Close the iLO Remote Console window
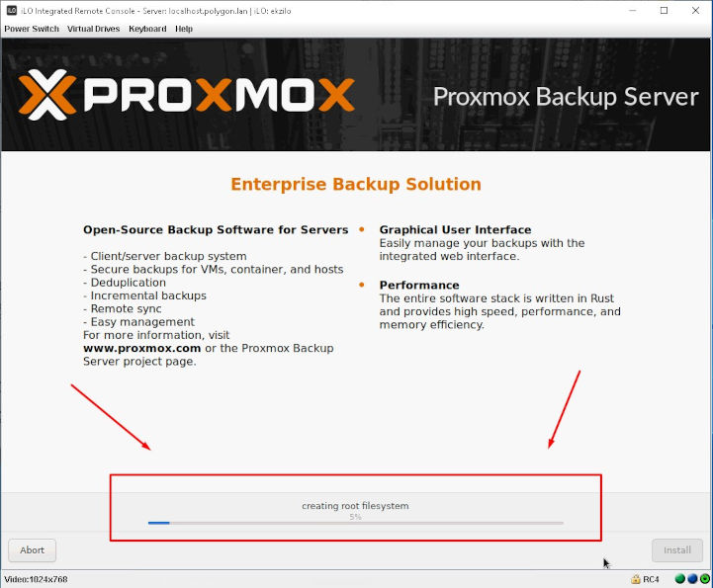The width and height of the screenshot is (713, 588). pyautogui.click(x=696, y=11)
